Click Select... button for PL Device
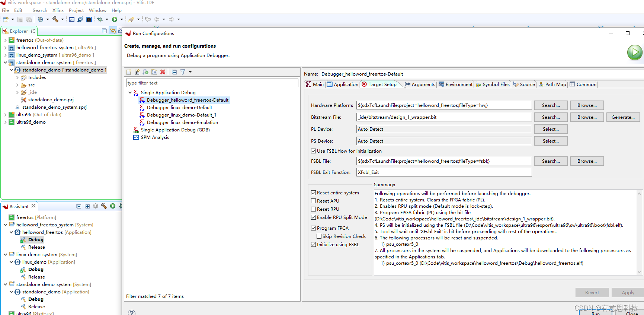644x315 pixels. click(x=551, y=129)
